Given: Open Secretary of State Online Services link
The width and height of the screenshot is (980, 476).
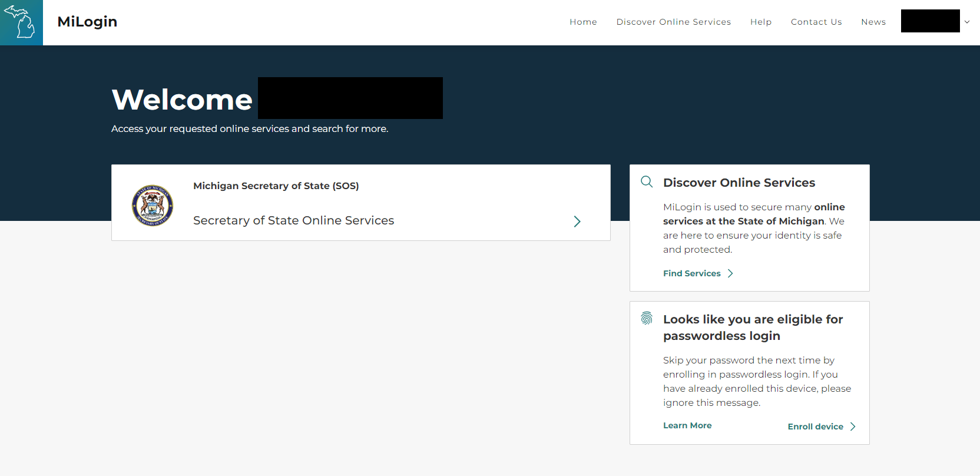Looking at the screenshot, I should click(x=293, y=220).
